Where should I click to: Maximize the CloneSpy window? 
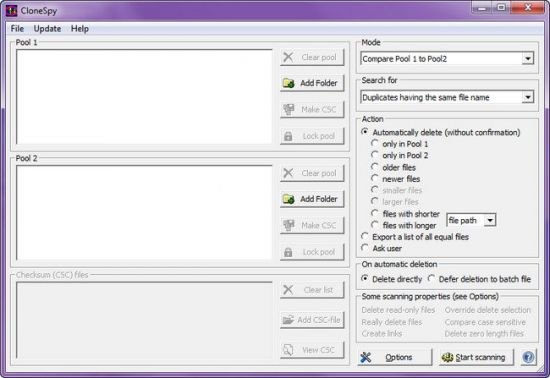(x=502, y=7)
